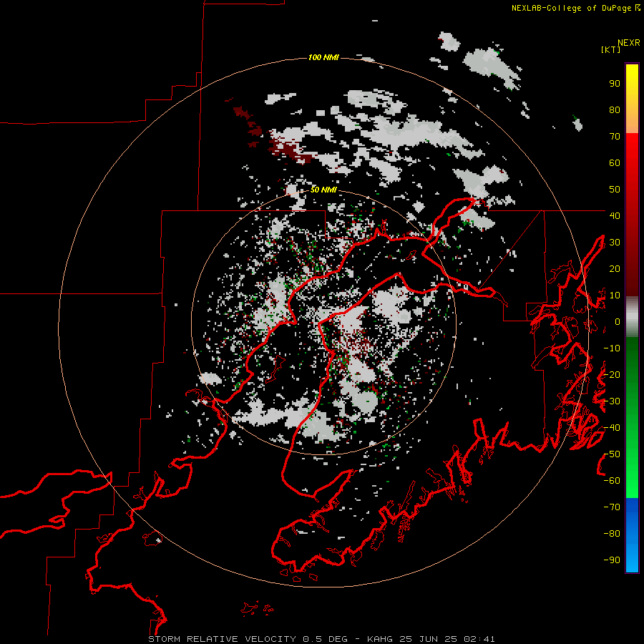Image resolution: width=644 pixels, height=644 pixels.
Task: Click the 70 value on the velocity scale
Action: pyautogui.click(x=615, y=137)
